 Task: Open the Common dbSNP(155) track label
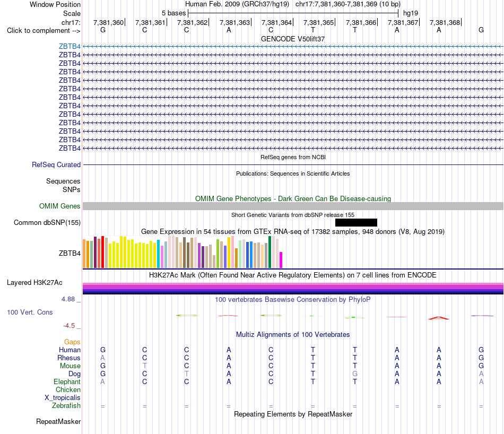click(47, 222)
